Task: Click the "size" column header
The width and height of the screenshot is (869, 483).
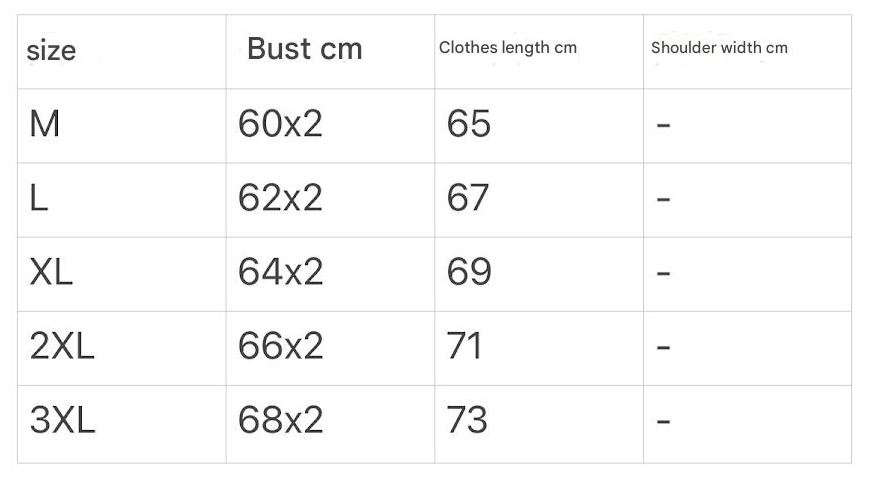Action: 51,50
